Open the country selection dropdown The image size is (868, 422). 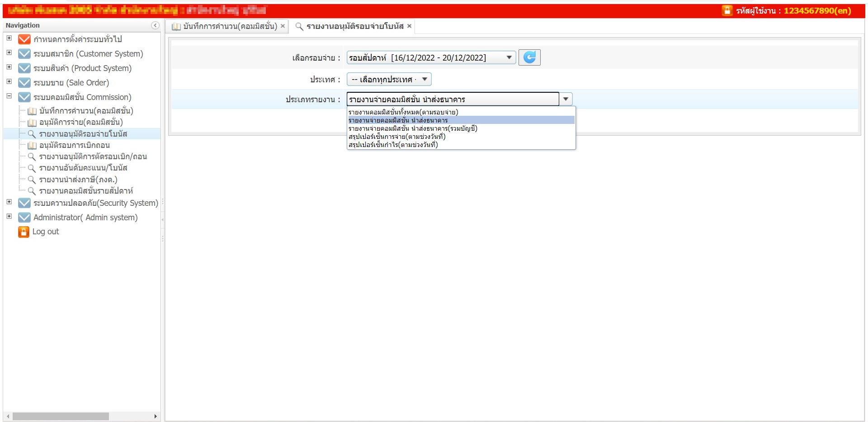(x=389, y=80)
